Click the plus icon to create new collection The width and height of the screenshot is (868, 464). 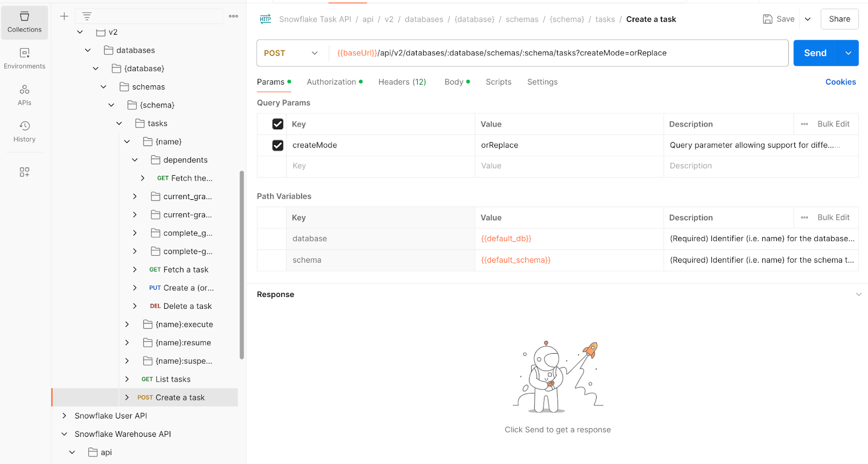click(64, 16)
